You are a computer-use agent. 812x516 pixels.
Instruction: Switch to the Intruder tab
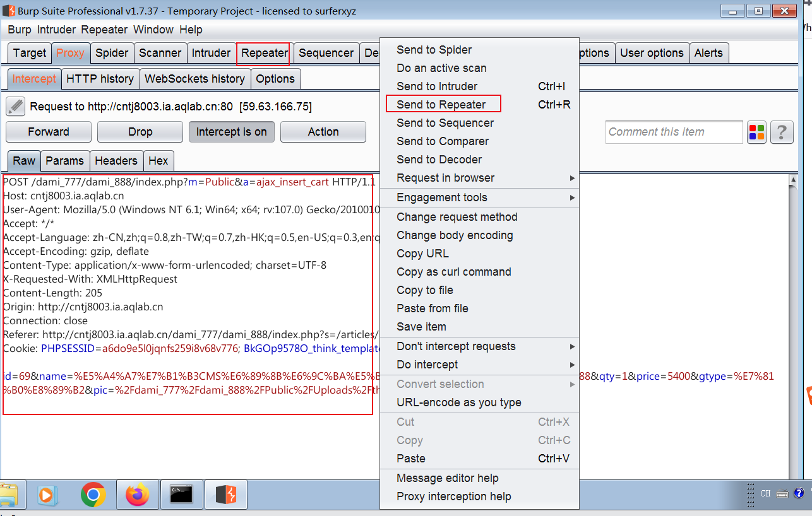pyautogui.click(x=211, y=53)
